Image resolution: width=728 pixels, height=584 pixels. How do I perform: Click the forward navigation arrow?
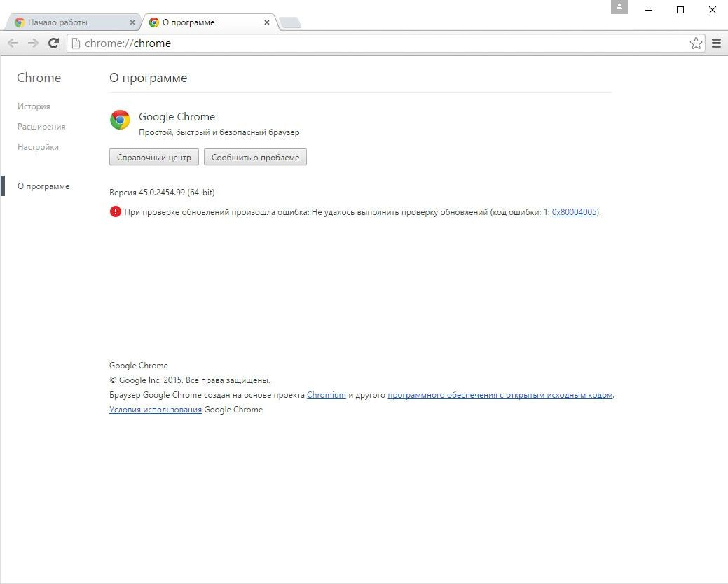pyautogui.click(x=33, y=43)
